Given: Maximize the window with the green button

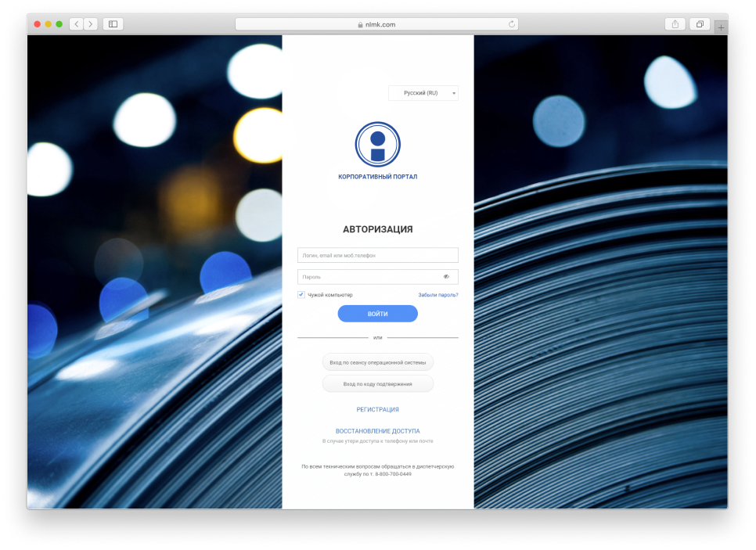Looking at the screenshot, I should (59, 24).
